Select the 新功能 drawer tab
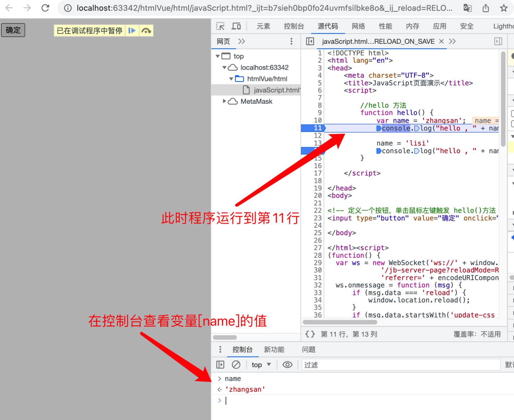Viewport: 514px width, 420px height. pyautogui.click(x=274, y=349)
